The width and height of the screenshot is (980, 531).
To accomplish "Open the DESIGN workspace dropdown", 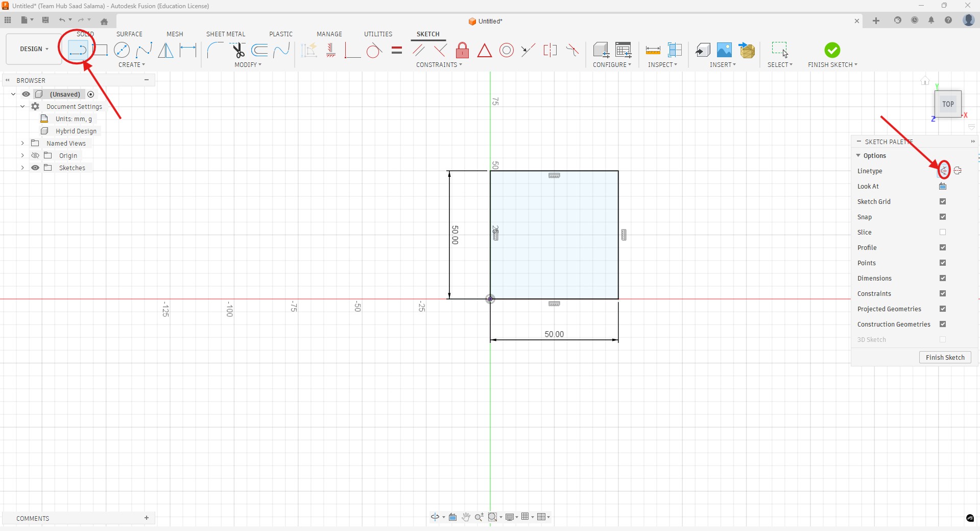I will tap(34, 49).
